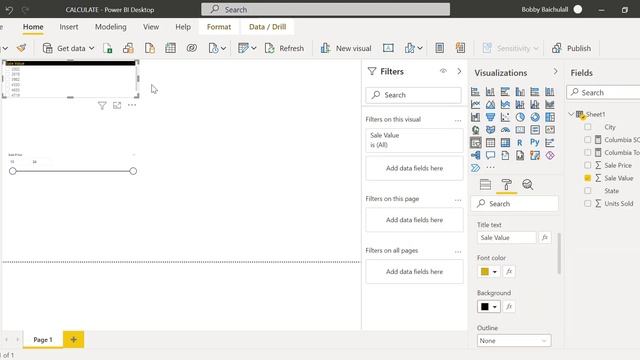Image resolution: width=640 pixels, height=360 pixels.
Task: Collapse the Sheet1 table in Fields
Action: coord(571,114)
